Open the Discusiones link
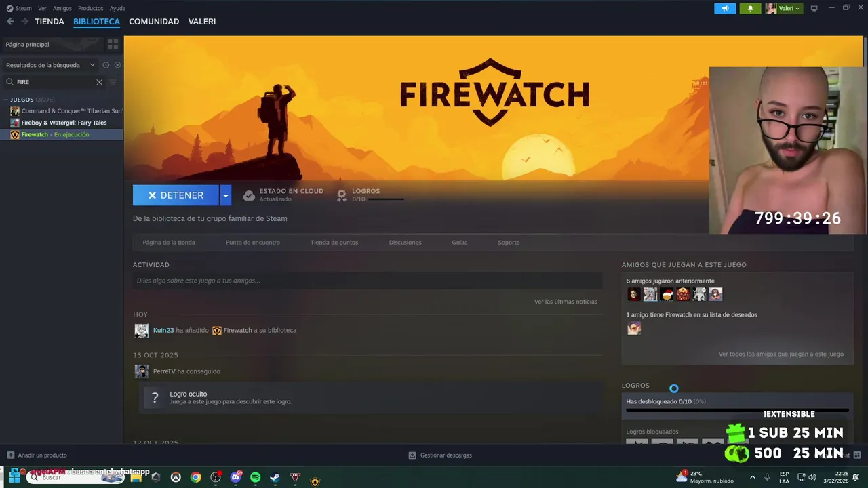The height and width of the screenshot is (488, 868). 406,243
